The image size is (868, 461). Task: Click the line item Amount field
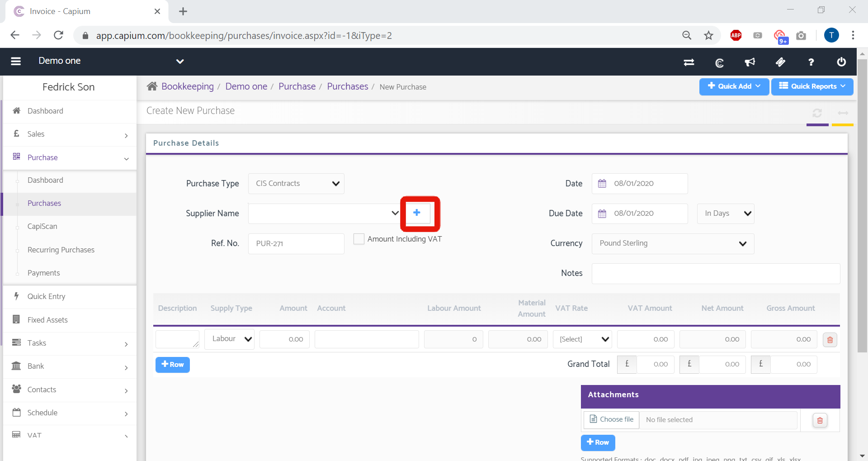[x=284, y=339]
